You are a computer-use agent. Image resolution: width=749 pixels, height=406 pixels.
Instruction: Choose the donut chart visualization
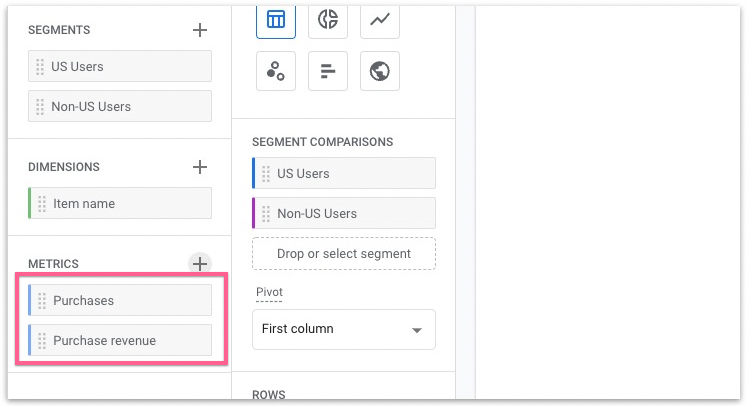(x=327, y=19)
